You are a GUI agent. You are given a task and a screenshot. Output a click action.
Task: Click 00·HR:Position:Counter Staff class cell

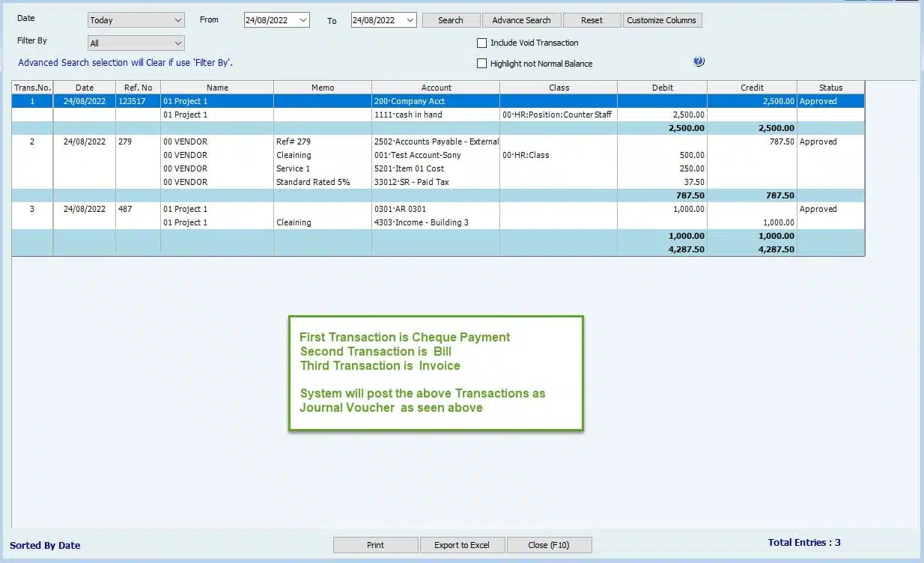[x=559, y=115]
